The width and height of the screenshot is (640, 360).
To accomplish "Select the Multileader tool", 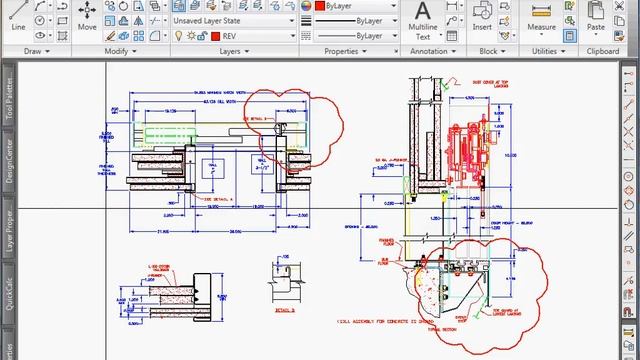I will (452, 21).
